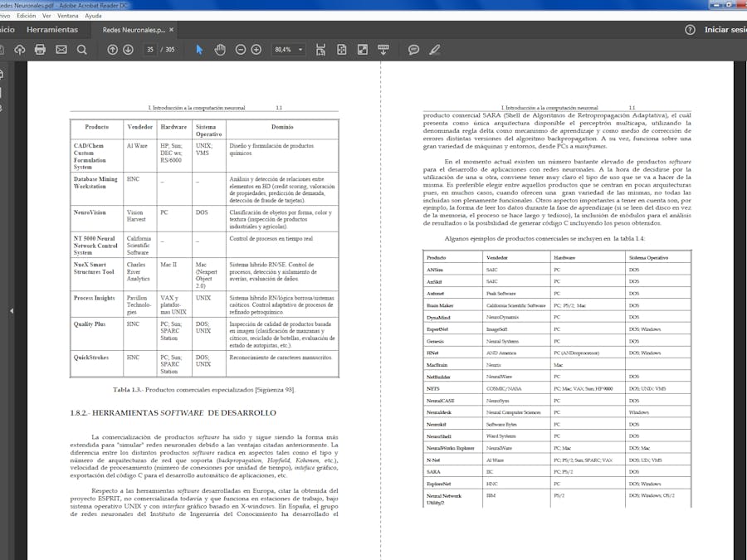
Task: Save a copy using the Save icon
Action: click(21, 49)
